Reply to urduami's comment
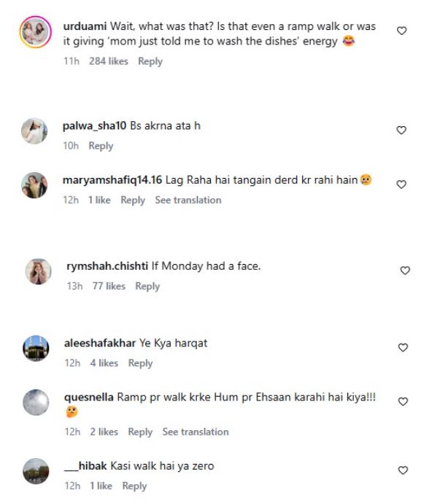The height and width of the screenshot is (504, 448). [150, 61]
